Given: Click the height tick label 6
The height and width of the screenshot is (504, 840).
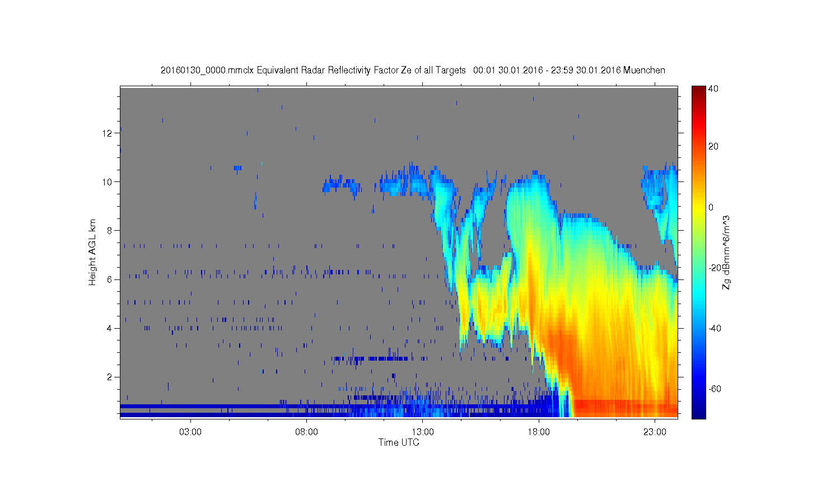Looking at the screenshot, I should (x=110, y=279).
